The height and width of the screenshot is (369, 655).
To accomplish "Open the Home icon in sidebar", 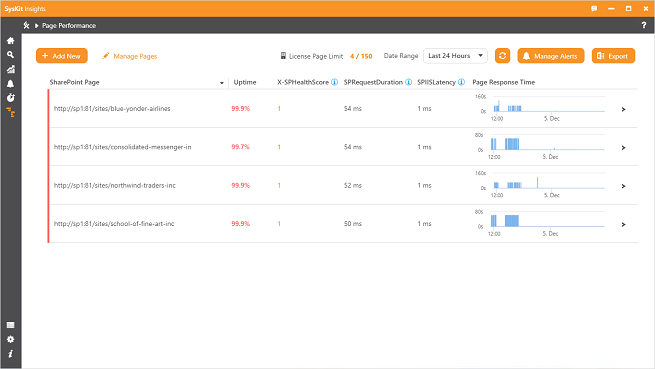I will (10, 41).
